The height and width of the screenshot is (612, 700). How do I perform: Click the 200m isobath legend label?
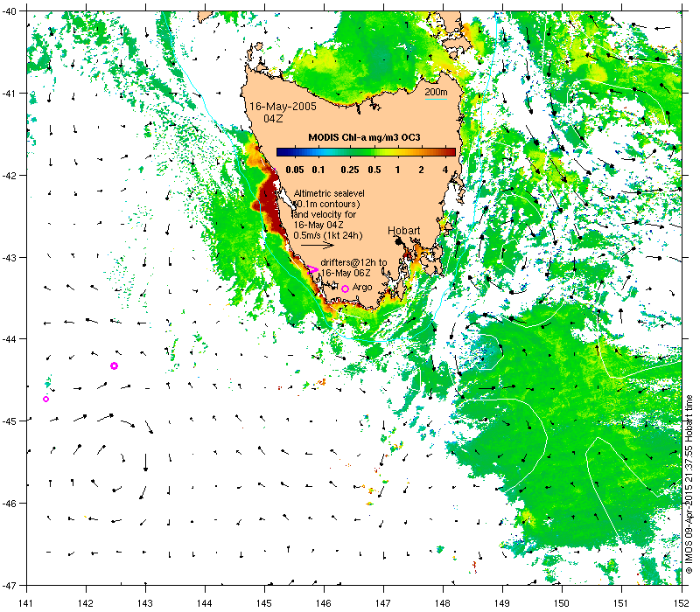tap(436, 92)
